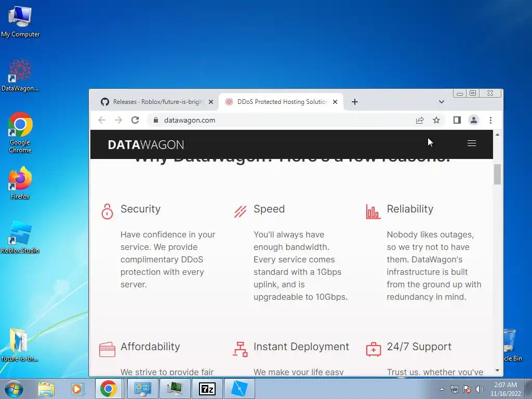This screenshot has width=532, height=399.
Task: Open Windows Explorer from taskbar
Action: click(46, 389)
